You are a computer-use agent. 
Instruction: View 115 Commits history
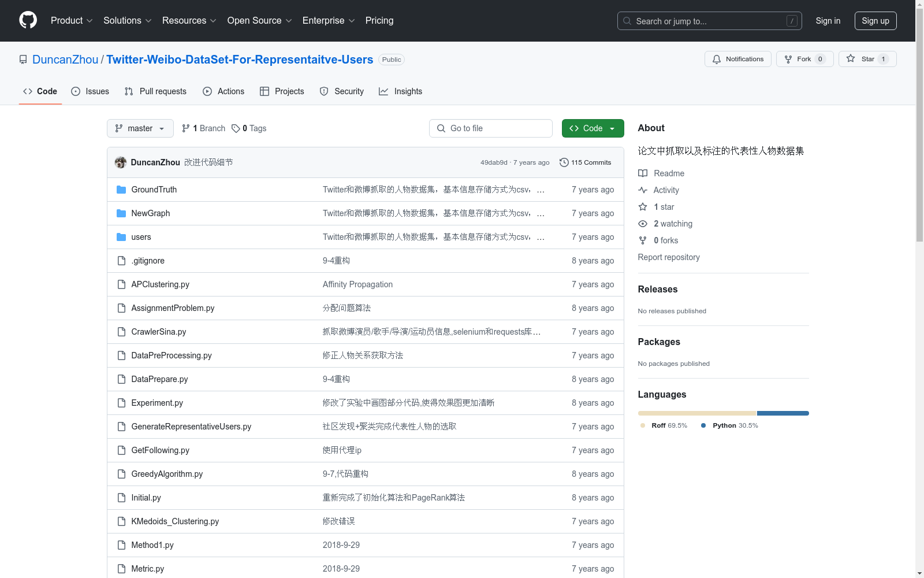pyautogui.click(x=585, y=162)
